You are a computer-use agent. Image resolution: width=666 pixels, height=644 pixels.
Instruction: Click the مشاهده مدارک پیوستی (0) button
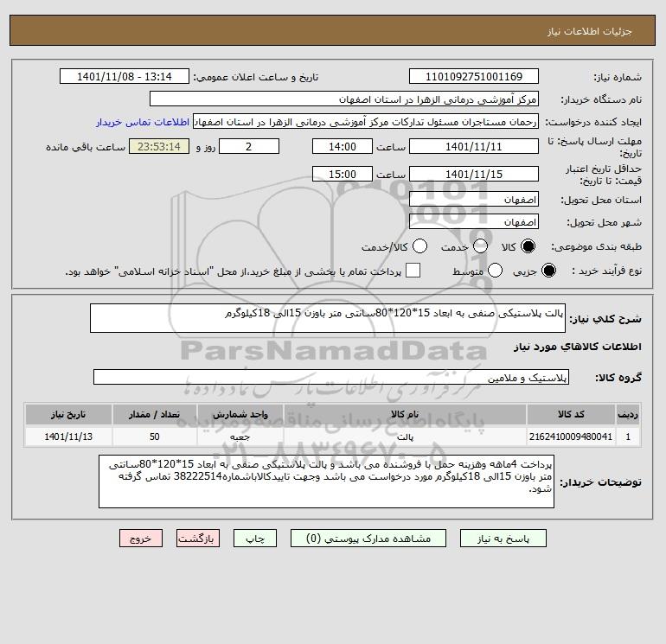click(368, 539)
